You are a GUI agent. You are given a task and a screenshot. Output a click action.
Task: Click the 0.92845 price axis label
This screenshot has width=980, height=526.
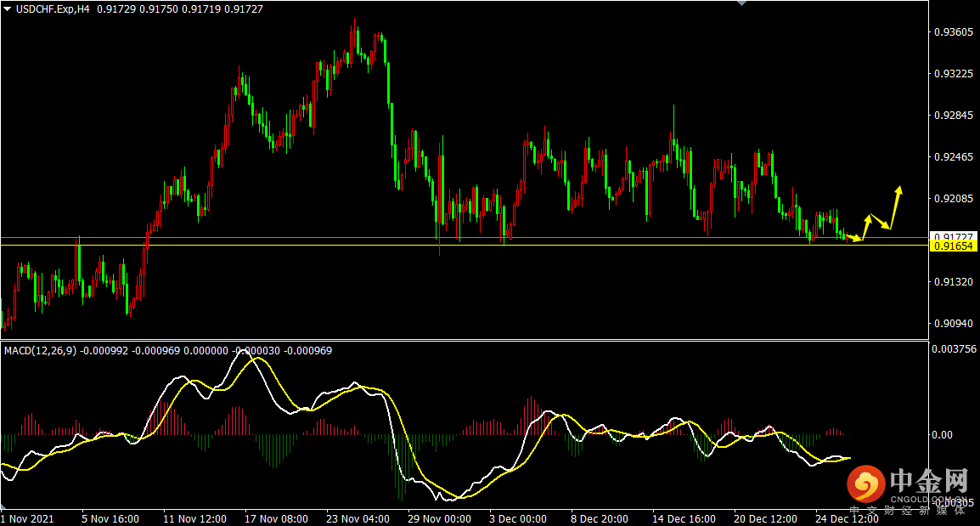pyautogui.click(x=954, y=115)
